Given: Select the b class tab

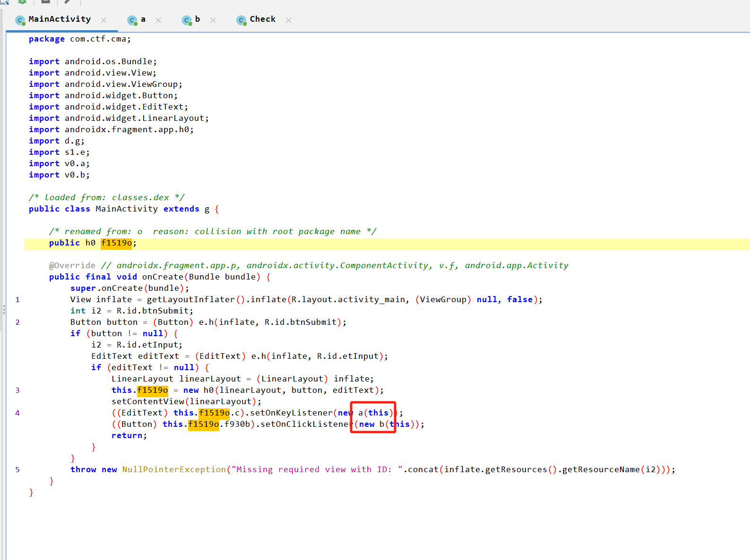Looking at the screenshot, I should (197, 19).
